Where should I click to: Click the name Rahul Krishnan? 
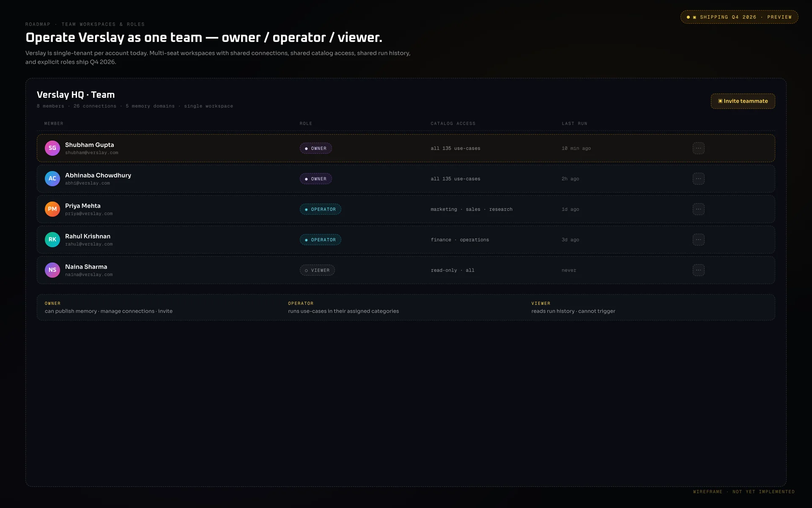point(88,236)
